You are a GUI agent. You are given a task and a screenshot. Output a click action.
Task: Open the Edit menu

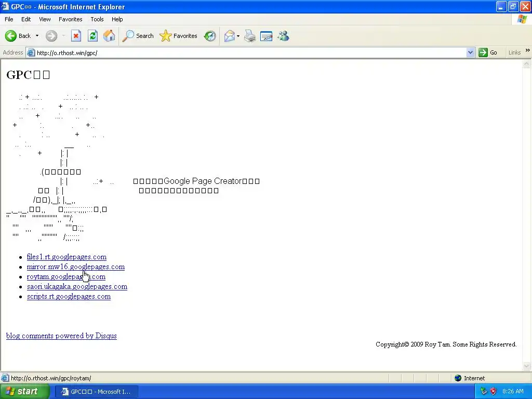26,19
